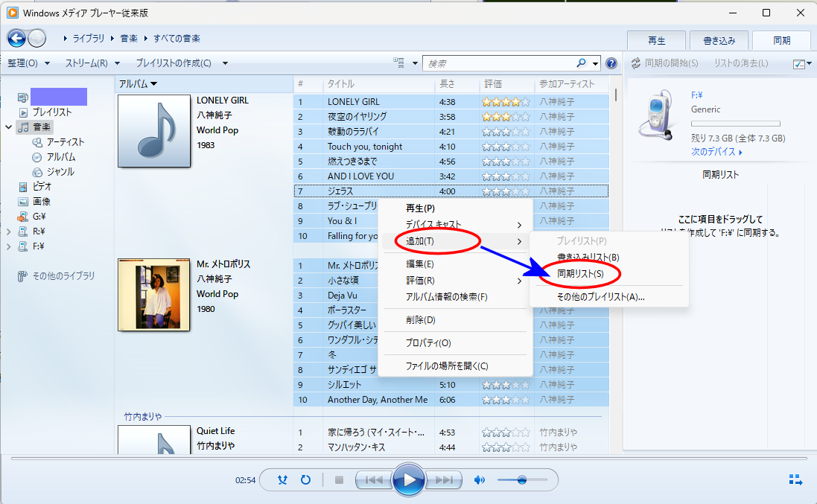
Task: Open the search options dropdown arrow
Action: [x=595, y=63]
